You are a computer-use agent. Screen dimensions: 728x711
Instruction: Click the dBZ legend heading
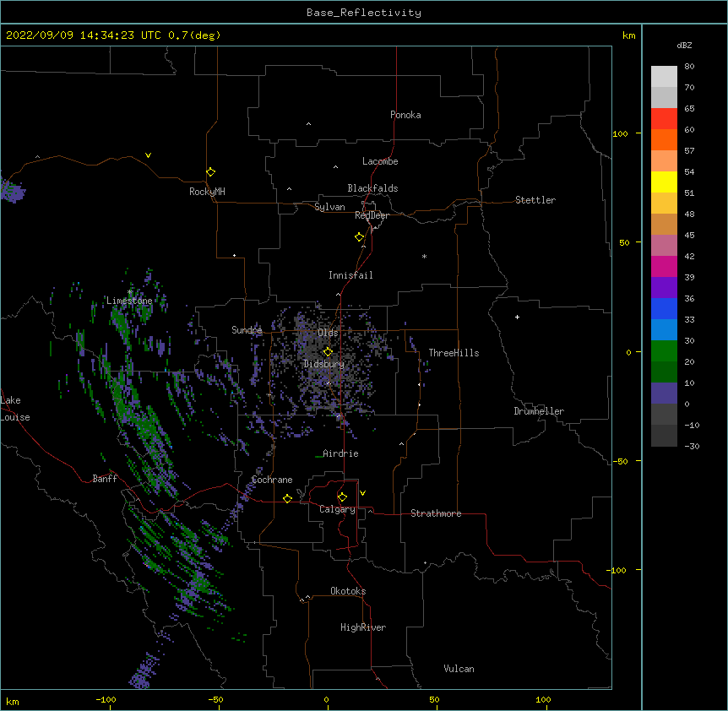[x=684, y=45]
